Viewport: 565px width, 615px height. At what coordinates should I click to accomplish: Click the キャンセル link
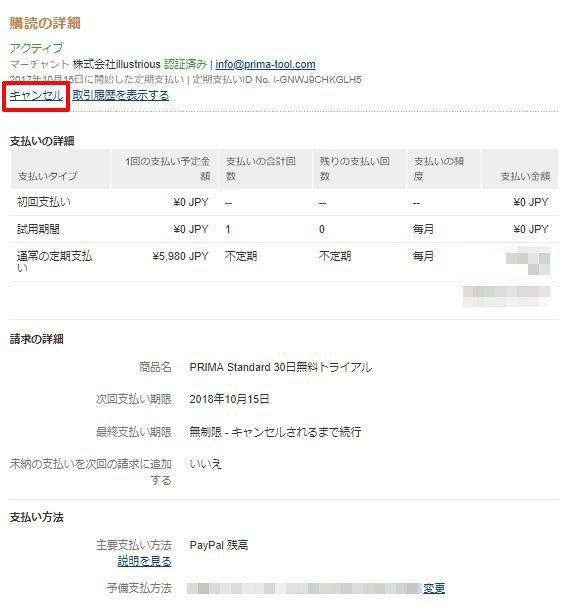pyautogui.click(x=36, y=95)
